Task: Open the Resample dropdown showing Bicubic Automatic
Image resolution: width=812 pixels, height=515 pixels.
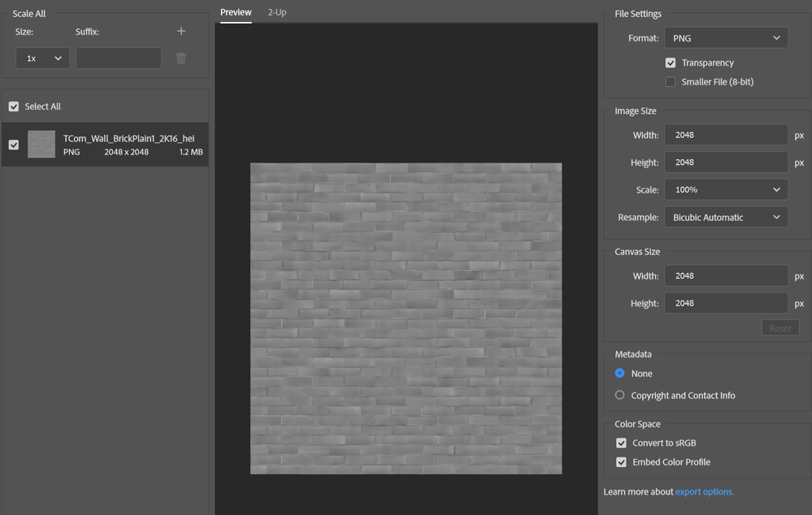Action: point(726,217)
